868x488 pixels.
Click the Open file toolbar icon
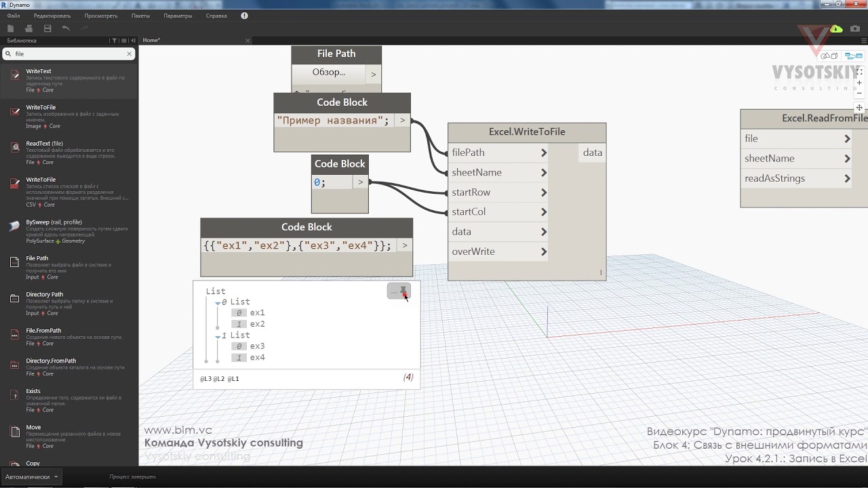(28, 28)
